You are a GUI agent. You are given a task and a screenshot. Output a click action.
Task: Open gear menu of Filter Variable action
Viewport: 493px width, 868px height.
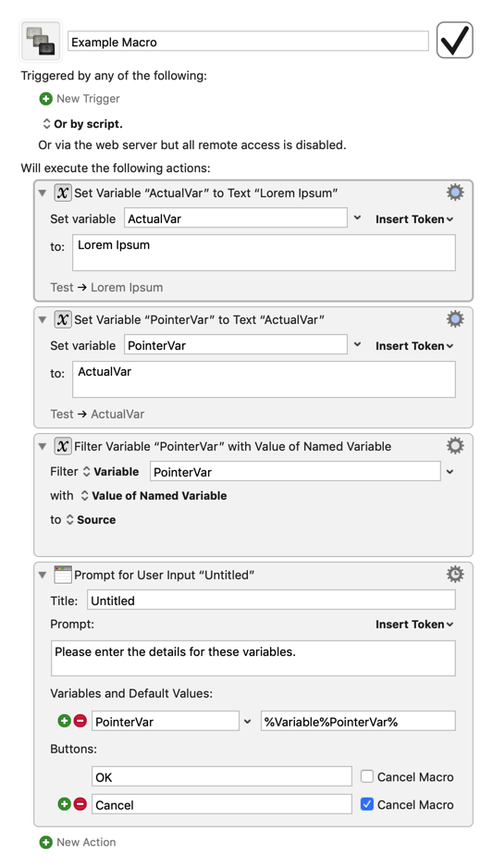[455, 446]
